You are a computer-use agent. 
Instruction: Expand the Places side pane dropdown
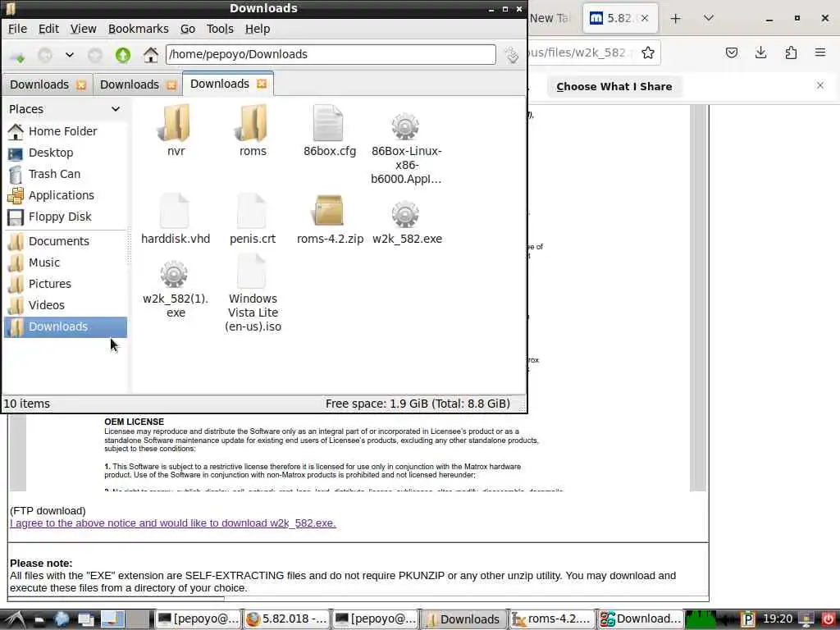pos(115,109)
